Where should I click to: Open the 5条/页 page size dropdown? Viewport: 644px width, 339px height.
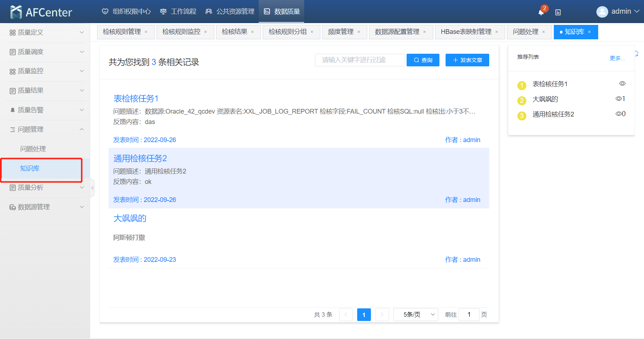tap(416, 314)
